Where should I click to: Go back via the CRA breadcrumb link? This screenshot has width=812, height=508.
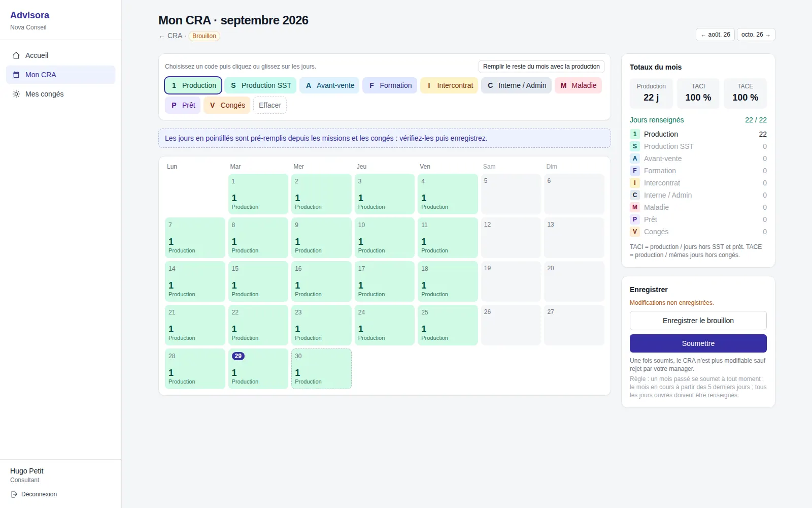[x=171, y=36]
